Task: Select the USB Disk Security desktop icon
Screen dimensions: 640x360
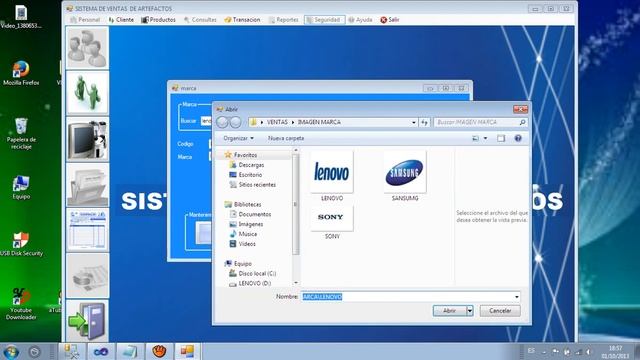Action: [x=21, y=244]
